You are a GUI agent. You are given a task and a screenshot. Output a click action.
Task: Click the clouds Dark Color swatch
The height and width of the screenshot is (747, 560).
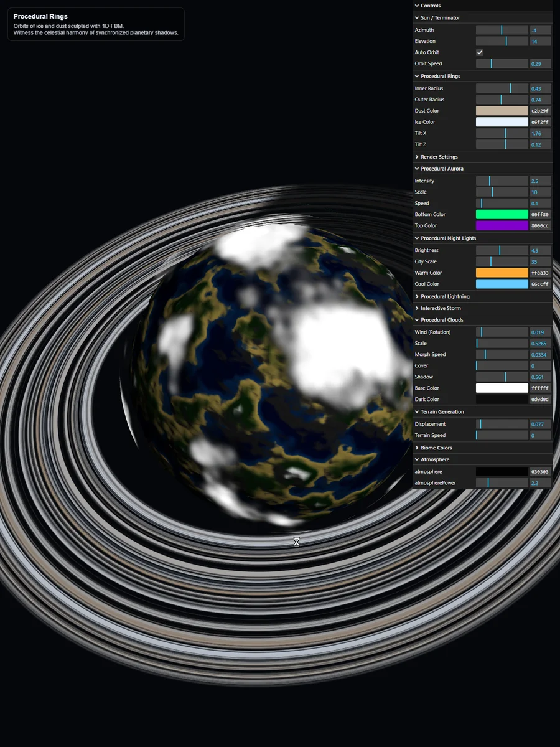coord(502,400)
